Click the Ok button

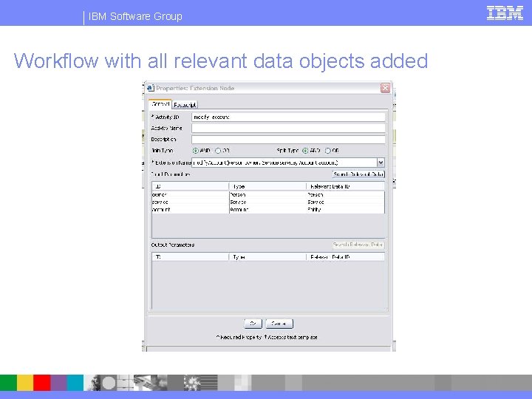pyautogui.click(x=253, y=324)
